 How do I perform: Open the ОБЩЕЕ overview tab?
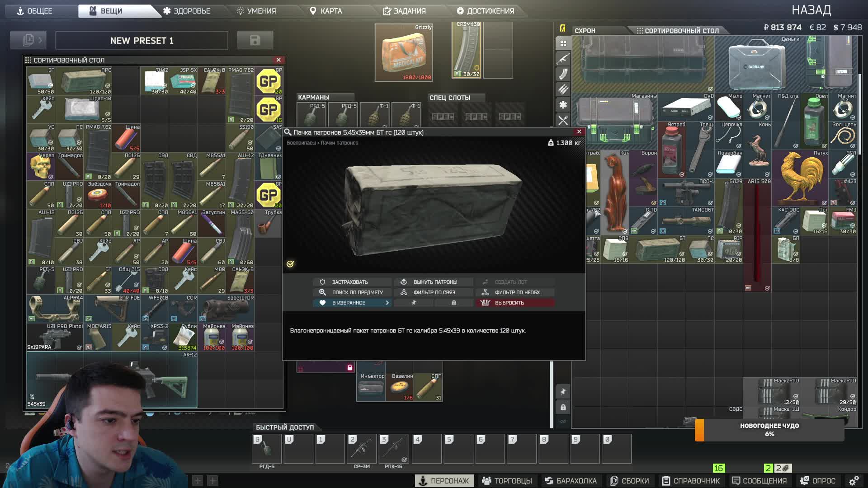35,11
